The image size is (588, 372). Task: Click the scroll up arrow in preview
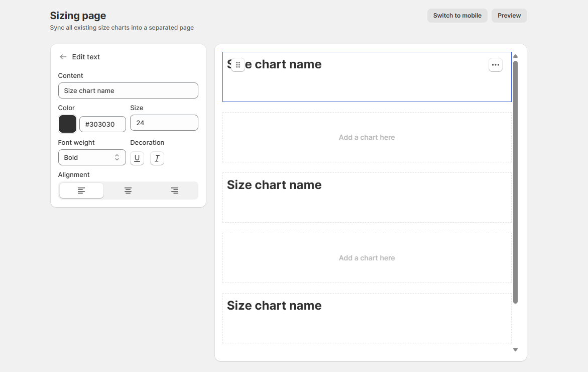(x=515, y=56)
